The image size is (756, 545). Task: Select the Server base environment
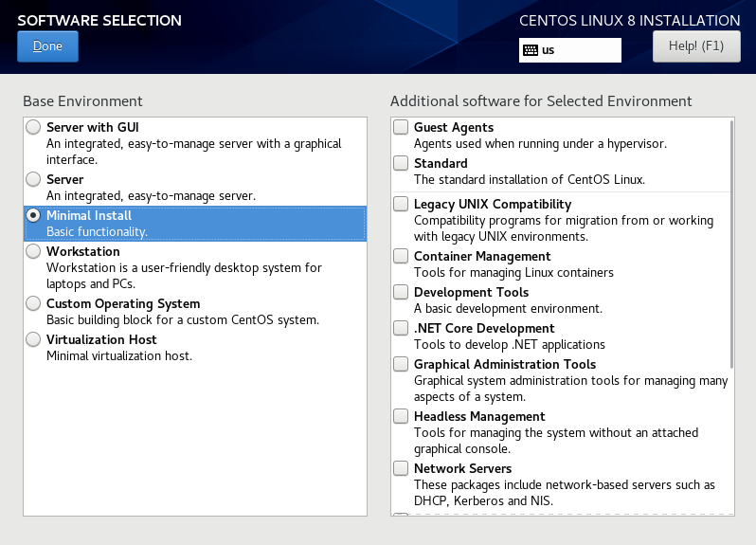pyautogui.click(x=34, y=179)
